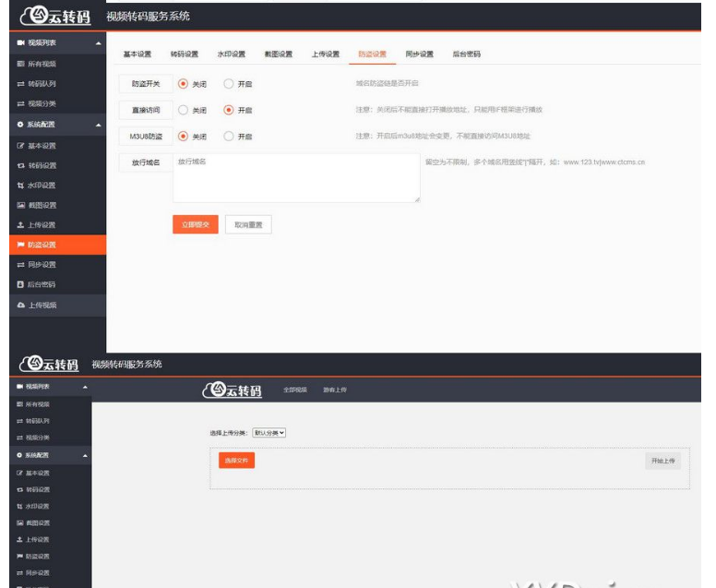Click the flag icon beside the highlighted 防盗设置 sidebar item
The height and width of the screenshot is (588, 716).
pyautogui.click(x=20, y=245)
